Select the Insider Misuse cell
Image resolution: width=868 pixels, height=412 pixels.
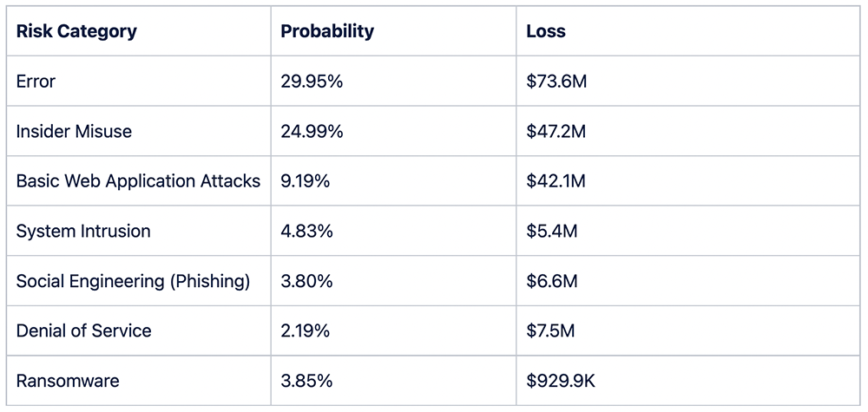coord(74,131)
